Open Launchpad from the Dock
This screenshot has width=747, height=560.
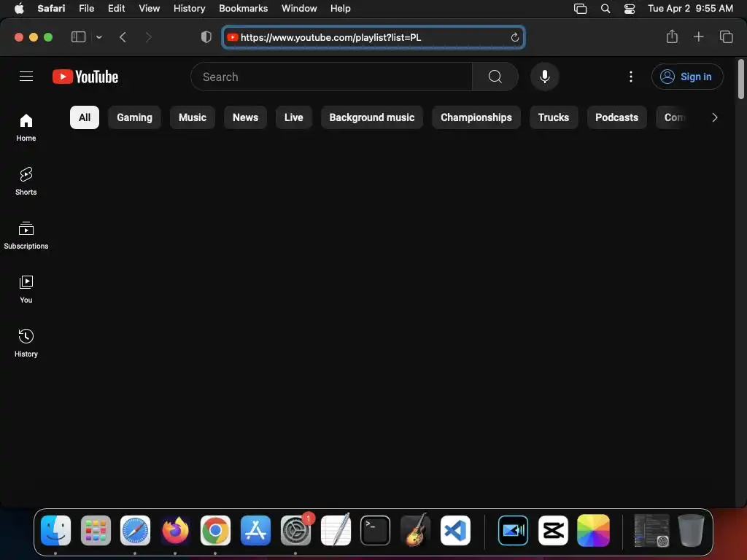[96, 530]
